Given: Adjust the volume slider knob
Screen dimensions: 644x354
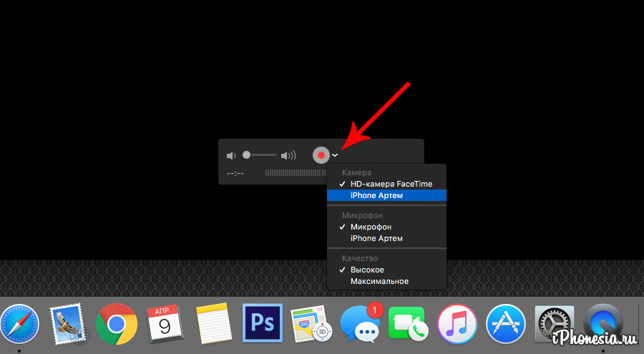Looking at the screenshot, I should [x=246, y=154].
